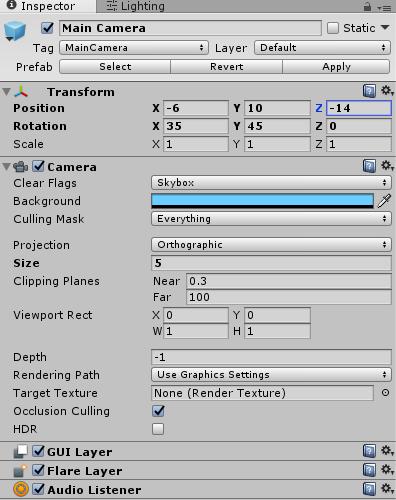Pick Background color with the eyedropper
Image resolution: width=396 pixels, height=500 pixels.
pyautogui.click(x=384, y=201)
